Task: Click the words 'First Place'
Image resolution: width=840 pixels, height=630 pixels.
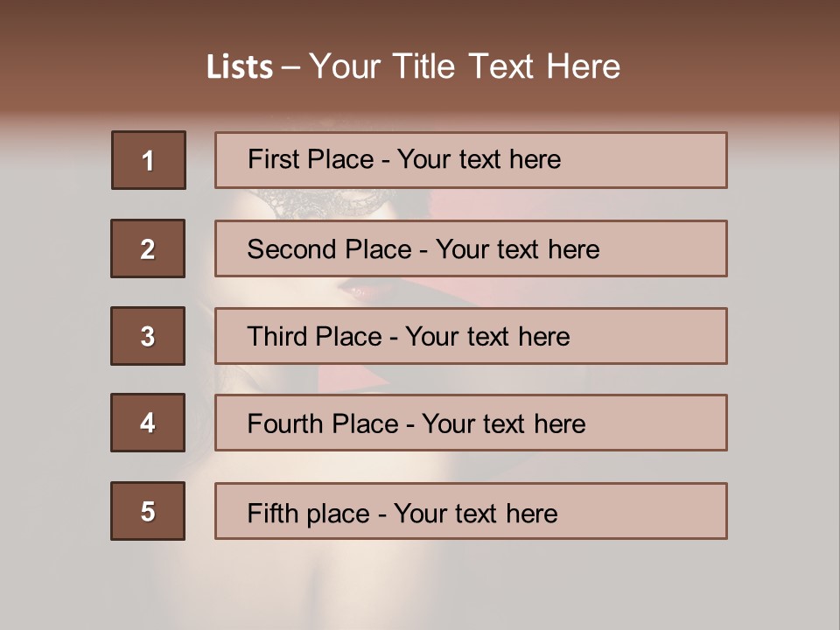Action: pyautogui.click(x=311, y=159)
